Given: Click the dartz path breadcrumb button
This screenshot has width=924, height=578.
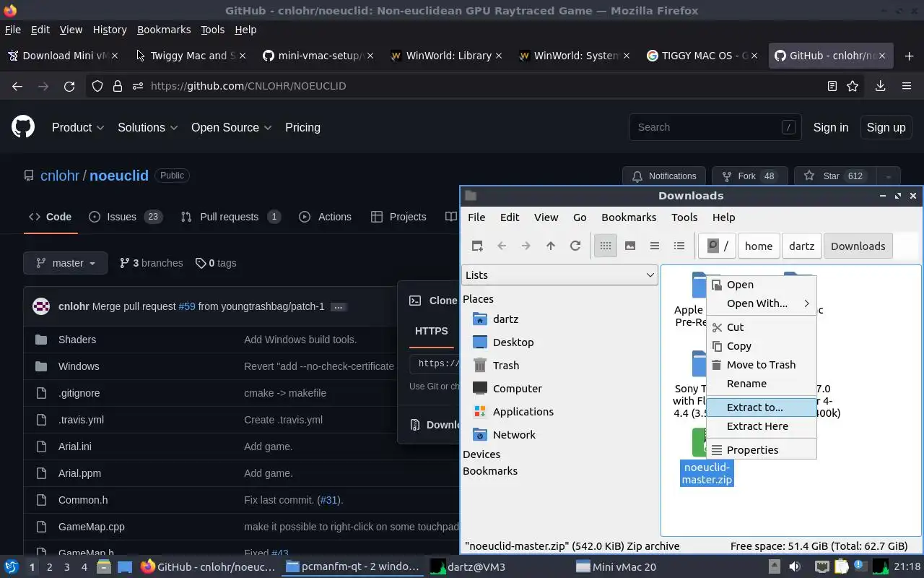Looking at the screenshot, I should point(801,246).
